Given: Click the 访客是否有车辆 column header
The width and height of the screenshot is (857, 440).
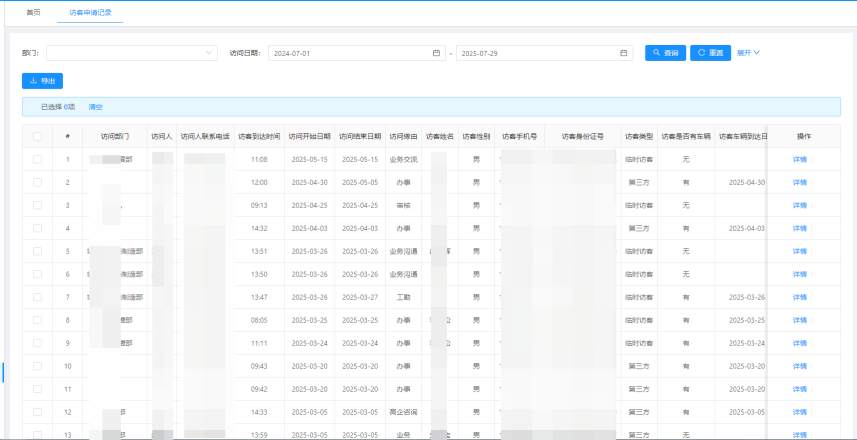Looking at the screenshot, I should pyautogui.click(x=686, y=137).
